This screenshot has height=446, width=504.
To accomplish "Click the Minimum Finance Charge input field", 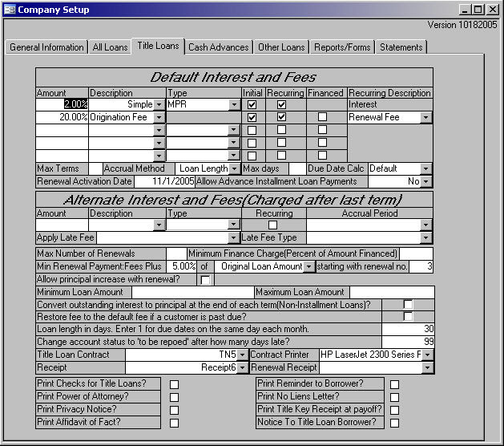I will coord(416,253).
